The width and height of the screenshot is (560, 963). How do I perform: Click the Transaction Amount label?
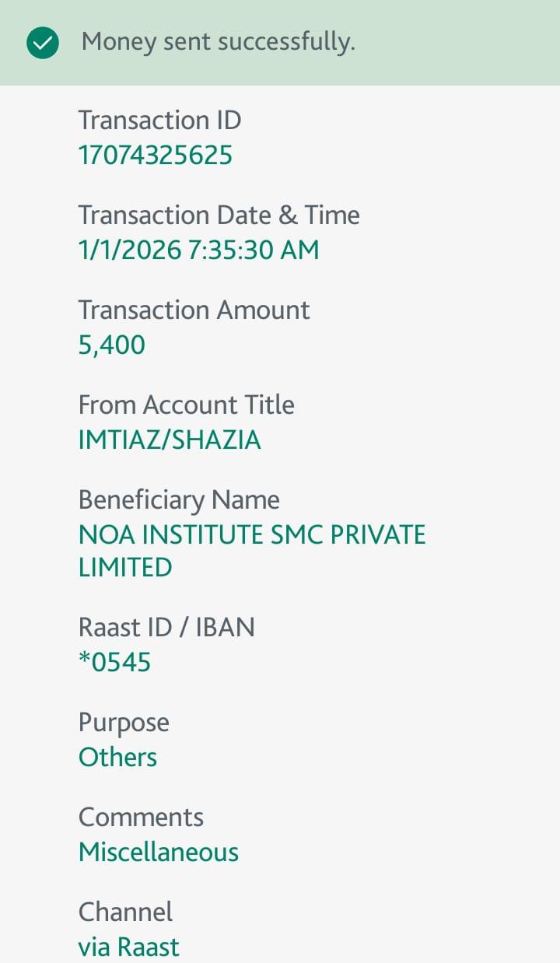click(194, 310)
